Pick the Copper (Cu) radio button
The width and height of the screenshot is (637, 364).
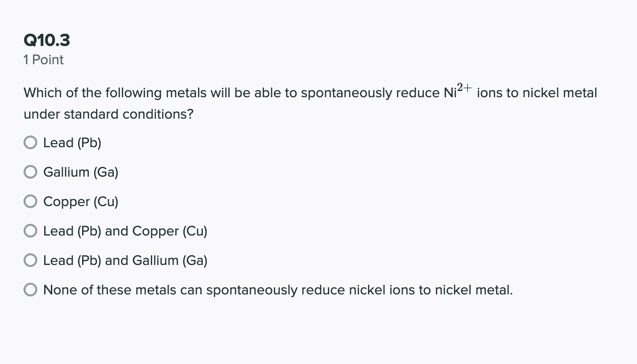(30, 202)
